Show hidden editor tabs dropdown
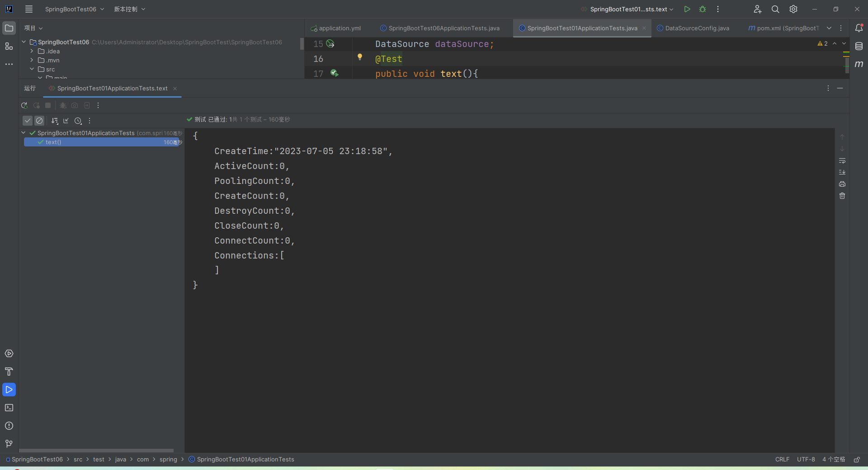This screenshot has width=868, height=470. click(829, 28)
